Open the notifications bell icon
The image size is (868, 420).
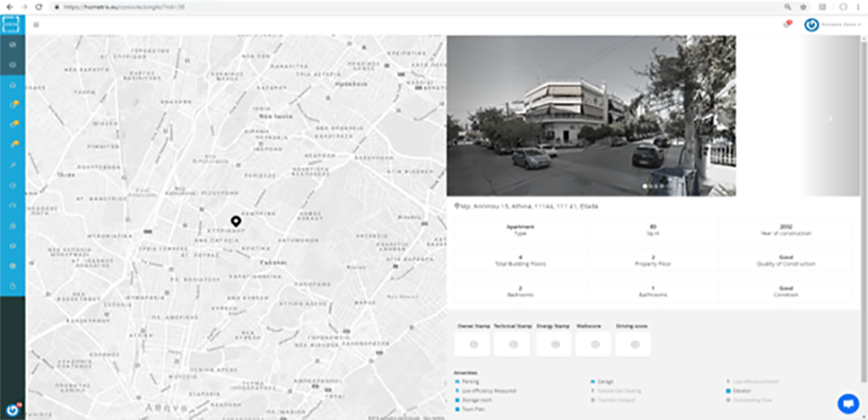click(786, 24)
